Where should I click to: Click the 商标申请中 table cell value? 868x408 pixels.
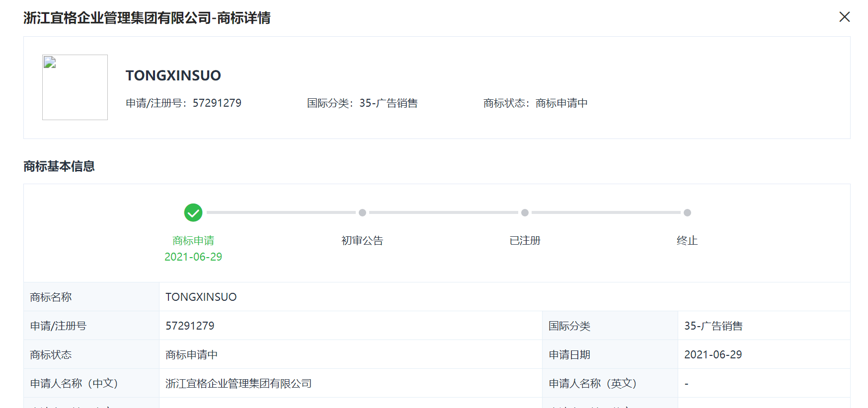tap(351, 354)
